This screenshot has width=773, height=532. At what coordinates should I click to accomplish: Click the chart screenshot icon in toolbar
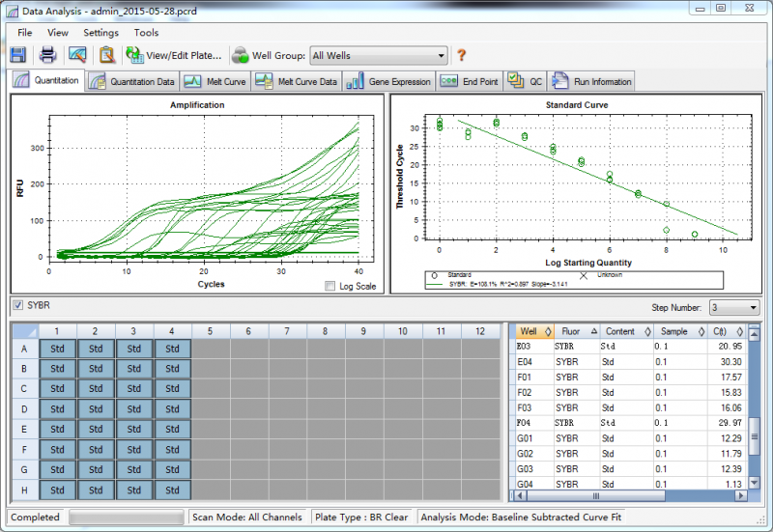pos(77,55)
